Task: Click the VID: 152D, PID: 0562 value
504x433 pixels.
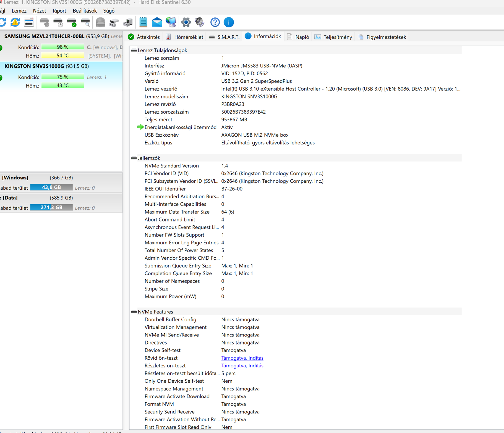Action: click(244, 73)
